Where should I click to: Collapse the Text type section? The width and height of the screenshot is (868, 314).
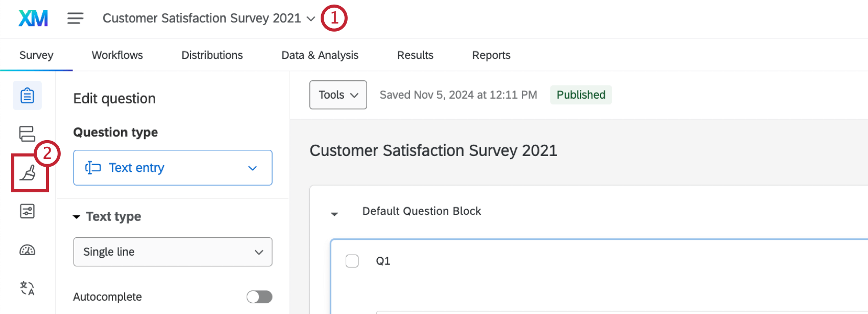pyautogui.click(x=77, y=217)
